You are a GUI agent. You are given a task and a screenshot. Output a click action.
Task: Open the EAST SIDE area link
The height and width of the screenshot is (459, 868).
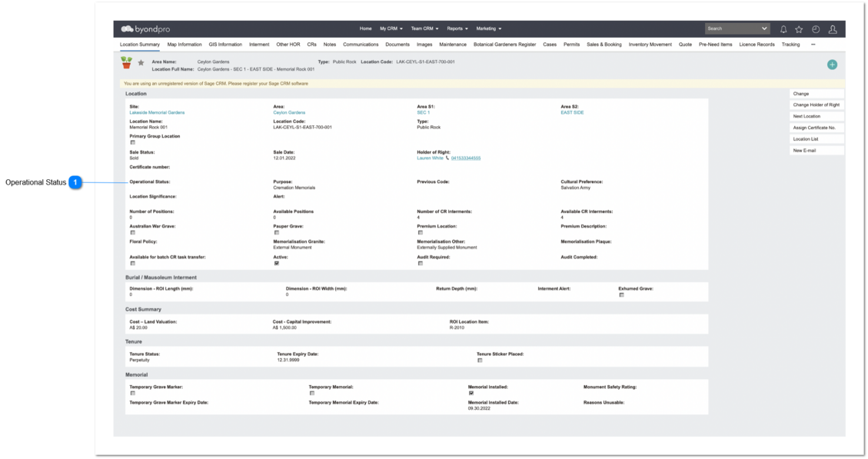pos(572,112)
